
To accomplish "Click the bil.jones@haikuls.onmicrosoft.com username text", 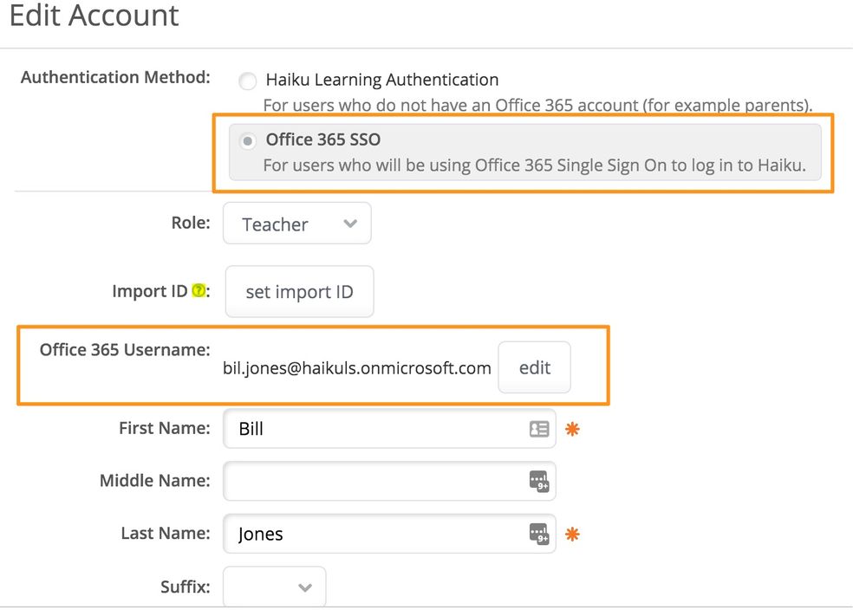I will pos(357,368).
